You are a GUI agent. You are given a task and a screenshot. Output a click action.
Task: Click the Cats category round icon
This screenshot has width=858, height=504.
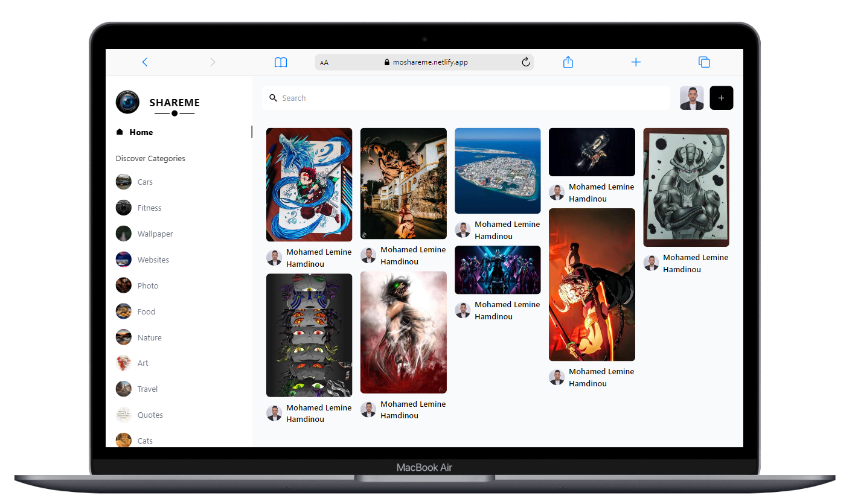pos(124,440)
